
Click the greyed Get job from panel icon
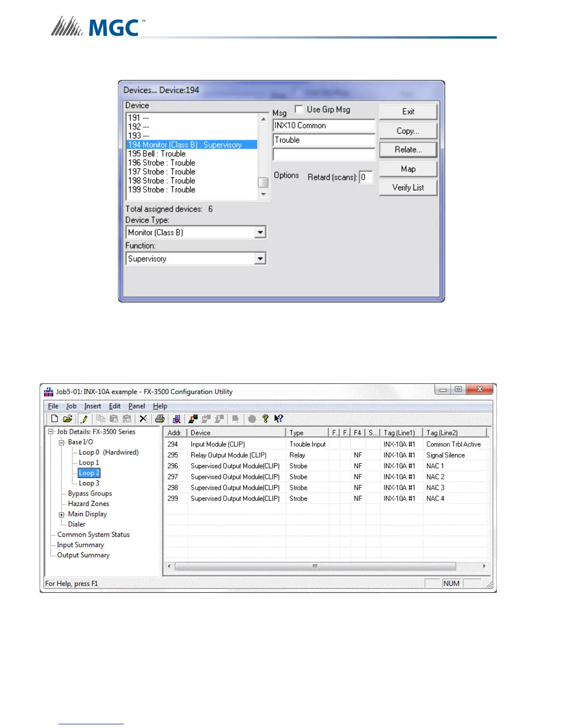(219, 419)
